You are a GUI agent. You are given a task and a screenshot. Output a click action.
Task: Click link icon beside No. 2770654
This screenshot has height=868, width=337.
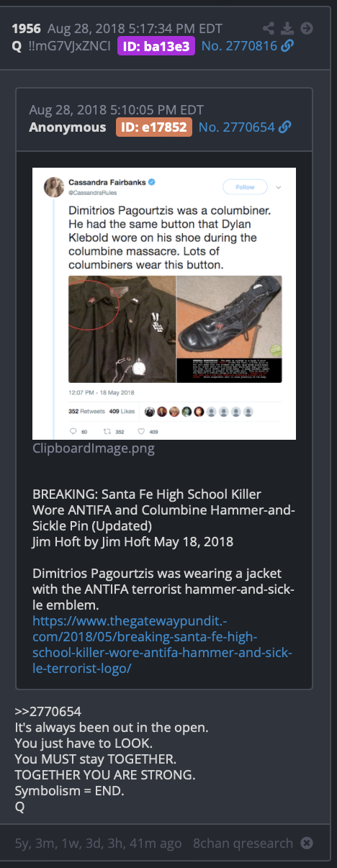(x=284, y=127)
